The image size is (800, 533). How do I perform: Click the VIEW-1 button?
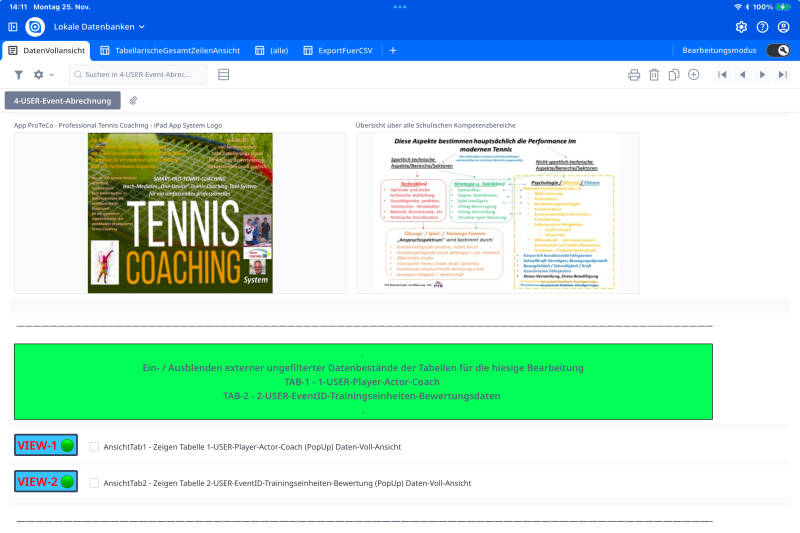click(x=46, y=445)
